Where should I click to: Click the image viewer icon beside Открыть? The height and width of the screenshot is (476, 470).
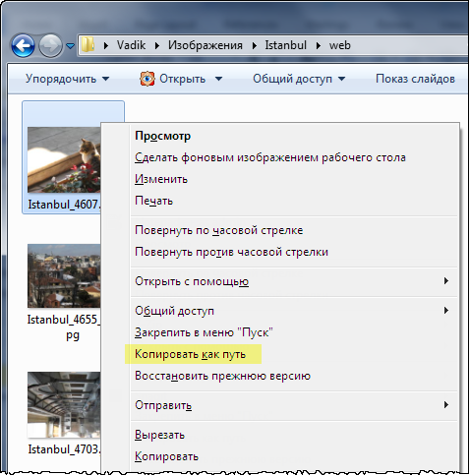click(147, 79)
